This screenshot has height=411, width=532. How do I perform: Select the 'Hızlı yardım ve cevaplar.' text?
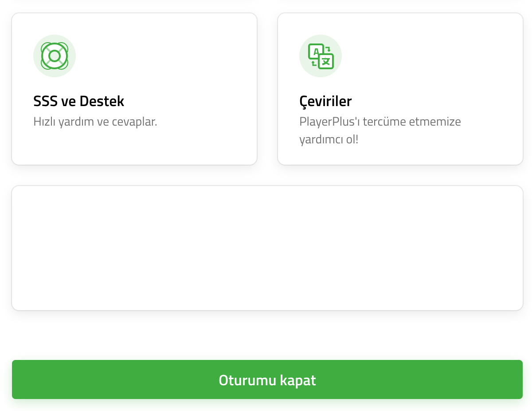95,122
